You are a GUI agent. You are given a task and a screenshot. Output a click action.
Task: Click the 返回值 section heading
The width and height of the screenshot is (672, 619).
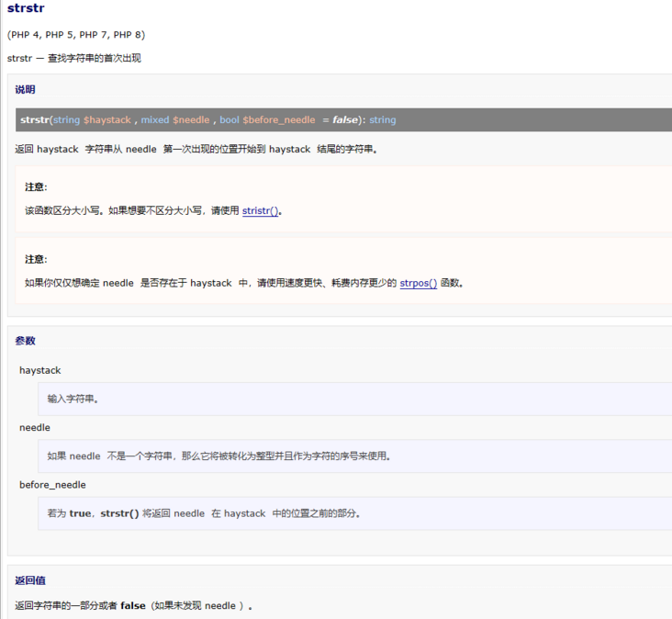coord(30,580)
